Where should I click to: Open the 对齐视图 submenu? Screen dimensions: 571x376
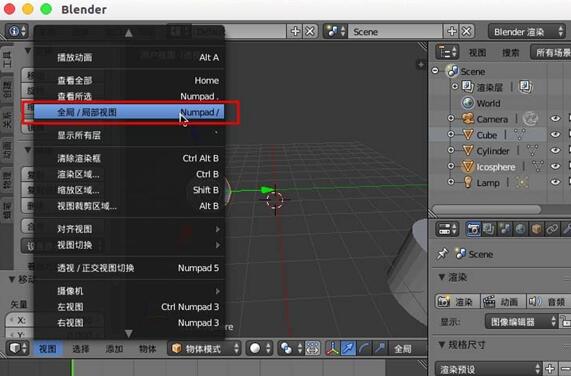click(x=129, y=229)
